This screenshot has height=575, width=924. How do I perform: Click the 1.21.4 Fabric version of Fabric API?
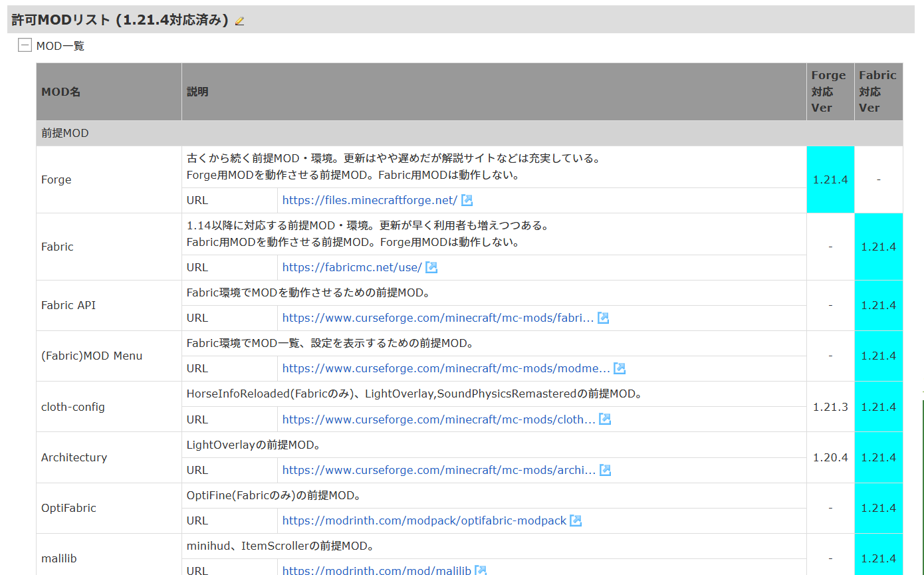(879, 305)
